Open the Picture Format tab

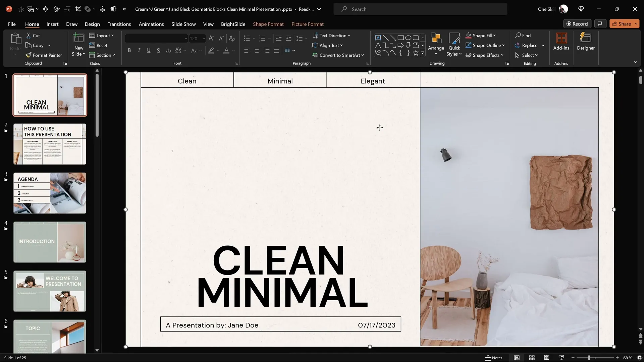308,24
